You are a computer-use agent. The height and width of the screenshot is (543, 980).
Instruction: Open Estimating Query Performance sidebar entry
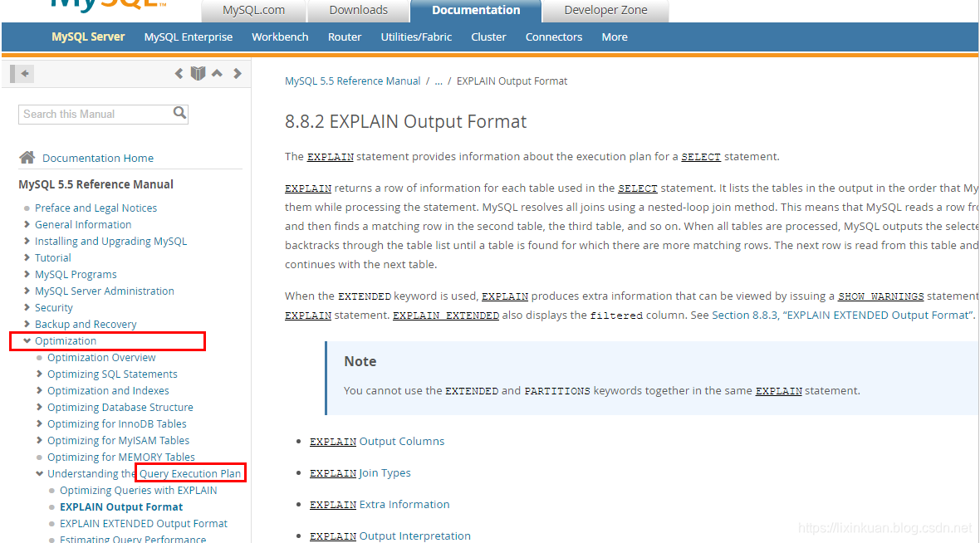tap(133, 539)
